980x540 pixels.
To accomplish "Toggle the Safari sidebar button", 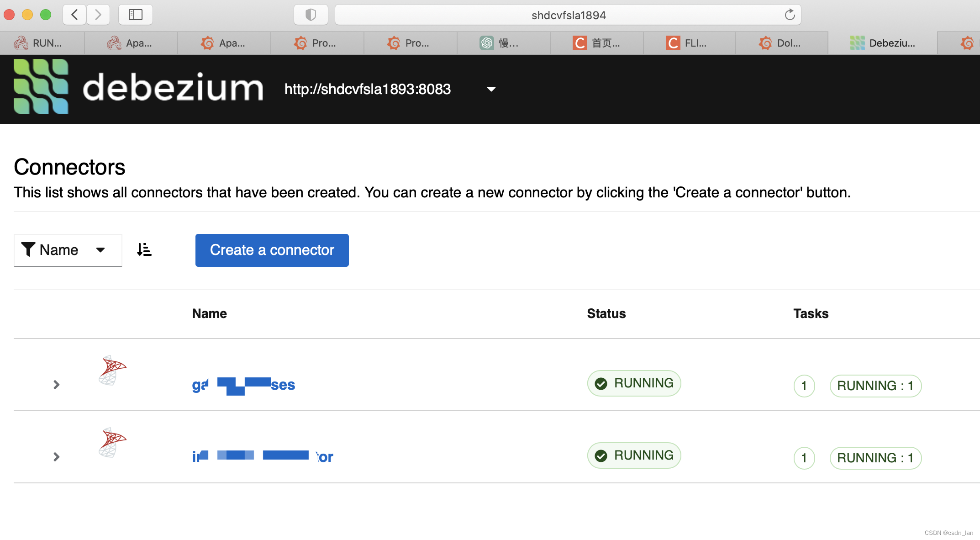I will [x=136, y=15].
